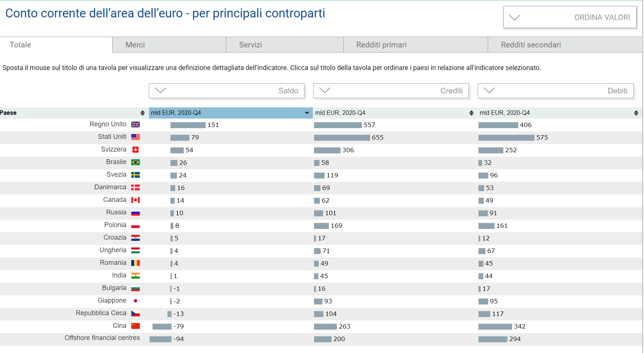644x353 pixels.
Task: Open the Debiti dropdown
Action: [555, 91]
